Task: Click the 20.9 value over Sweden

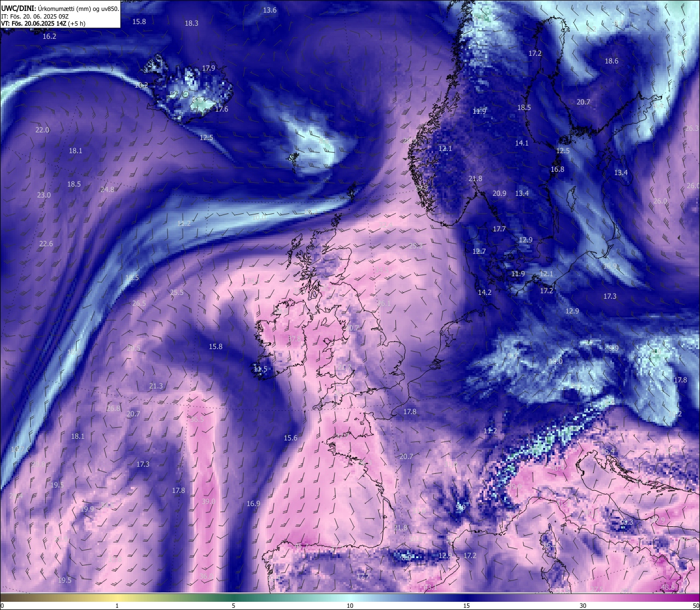Action: [x=499, y=194]
